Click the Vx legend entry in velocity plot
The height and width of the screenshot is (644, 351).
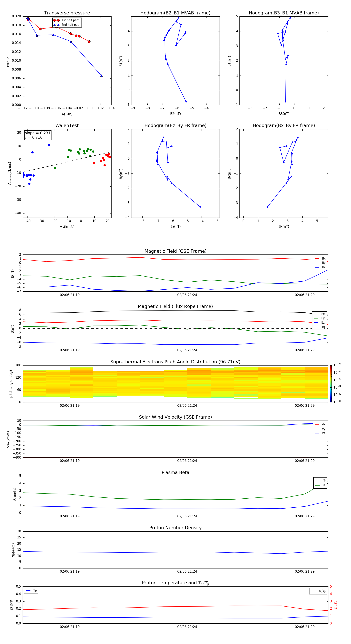(x=320, y=424)
